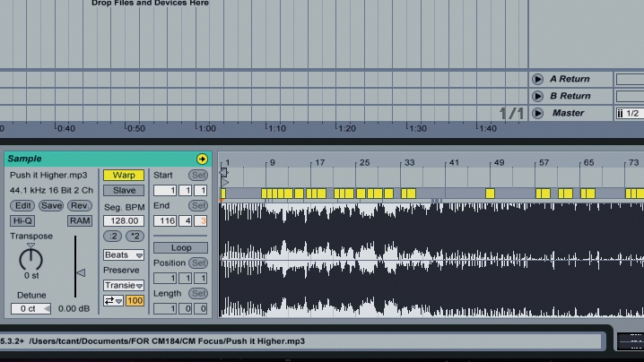Open the transient loop mode dropdown

113,301
